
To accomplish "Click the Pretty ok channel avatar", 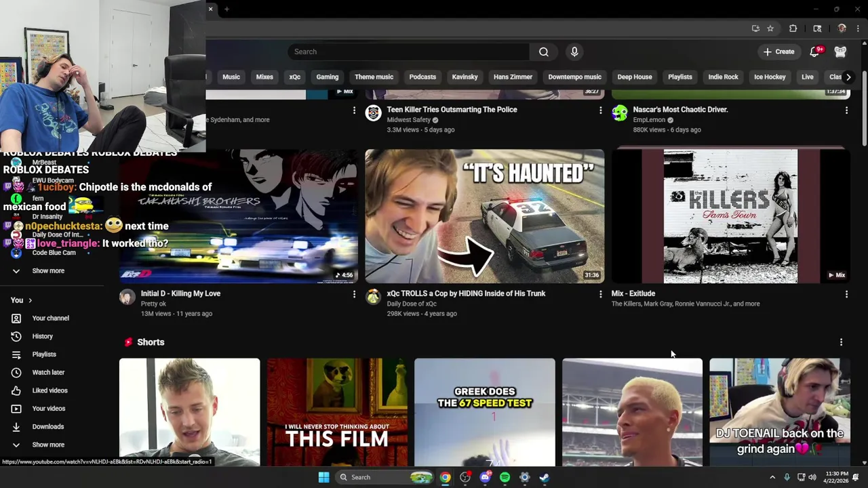I will [x=127, y=297].
